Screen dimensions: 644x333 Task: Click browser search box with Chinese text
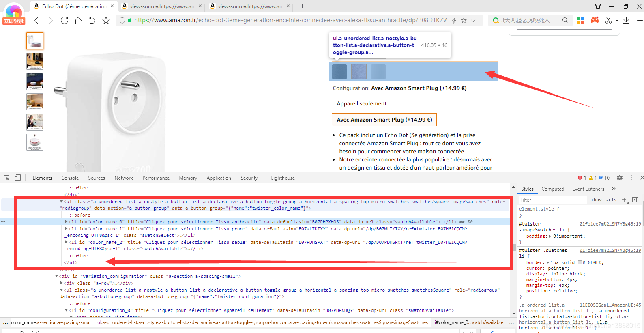click(x=525, y=20)
